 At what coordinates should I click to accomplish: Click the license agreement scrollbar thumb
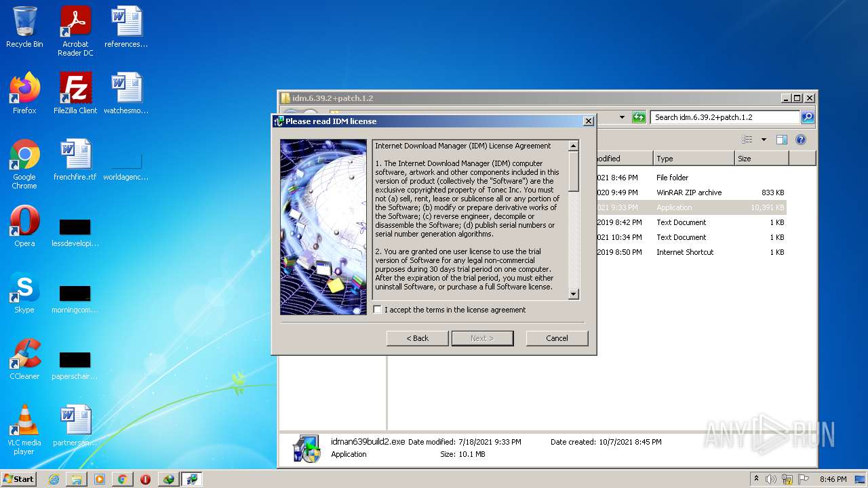[x=573, y=171]
